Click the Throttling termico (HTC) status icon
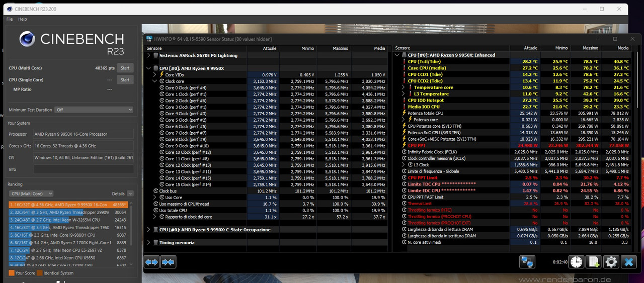The height and width of the screenshot is (283, 644). [x=404, y=210]
